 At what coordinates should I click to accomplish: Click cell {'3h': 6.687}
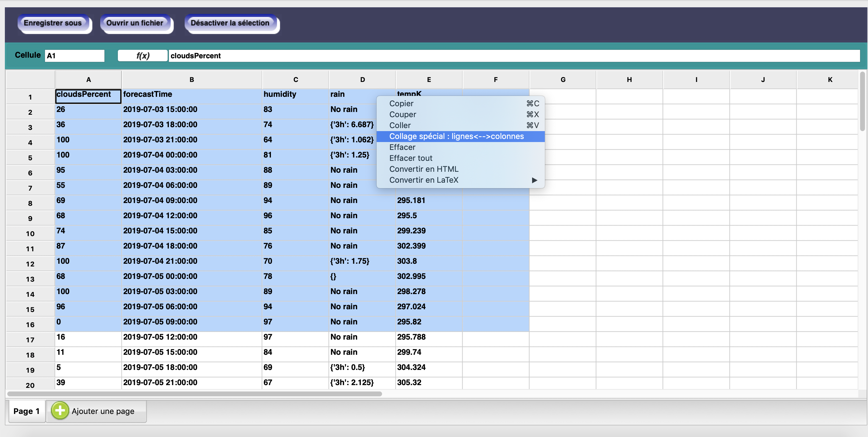tap(352, 127)
